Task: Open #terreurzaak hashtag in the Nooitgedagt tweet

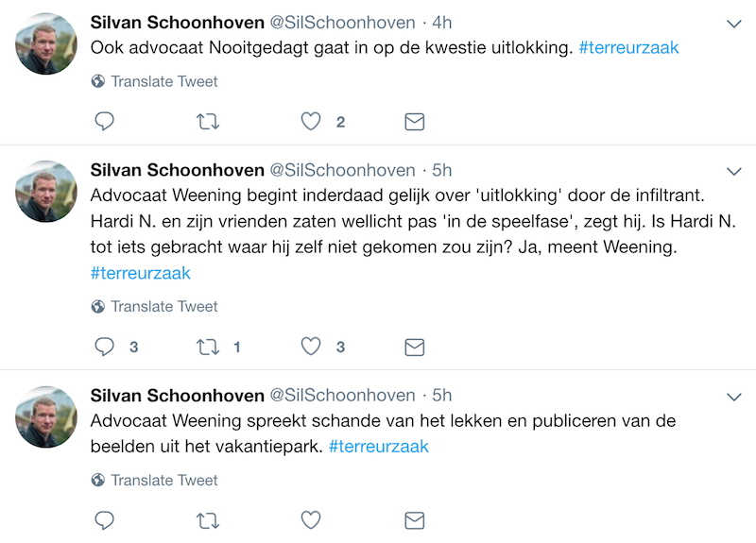Action: [x=628, y=48]
